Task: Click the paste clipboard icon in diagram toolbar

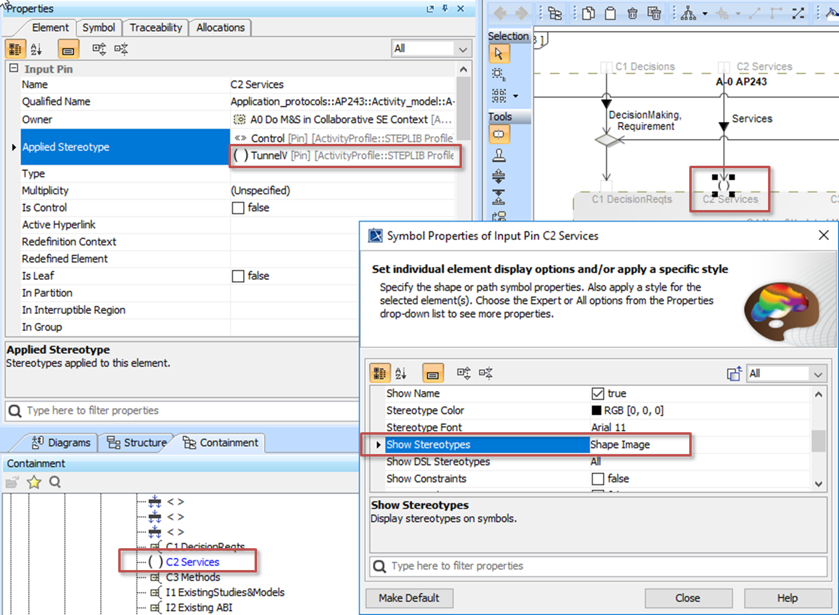Action: click(x=610, y=13)
